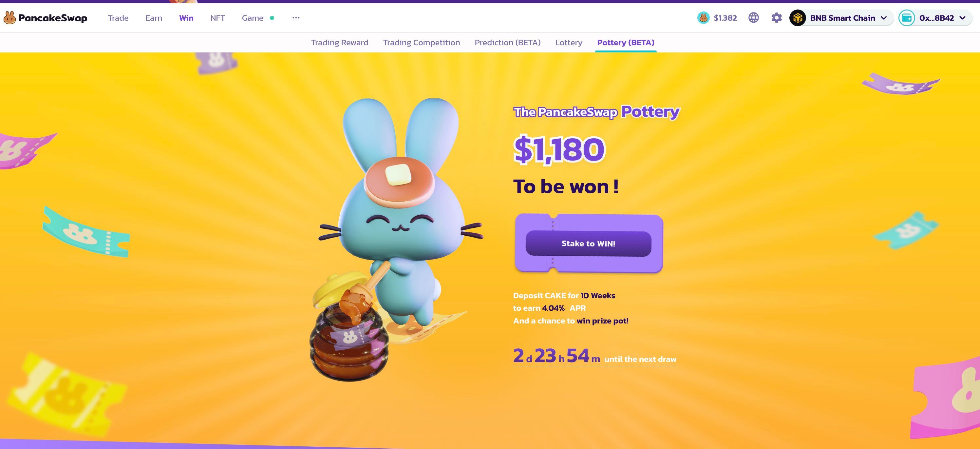The image size is (980, 449).
Task: Open language selector globe icon
Action: tap(753, 18)
